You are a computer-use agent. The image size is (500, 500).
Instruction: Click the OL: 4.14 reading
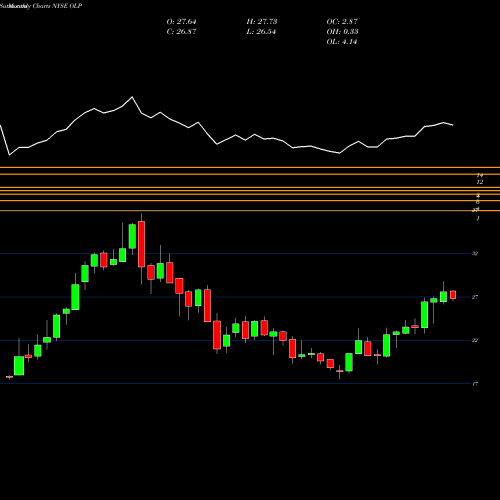click(342, 42)
